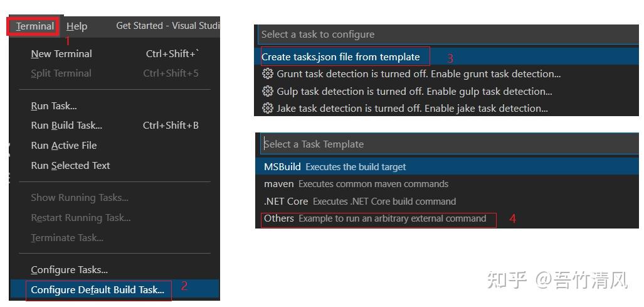Select Run Active File option
The height and width of the screenshot is (307, 644).
tap(115, 146)
